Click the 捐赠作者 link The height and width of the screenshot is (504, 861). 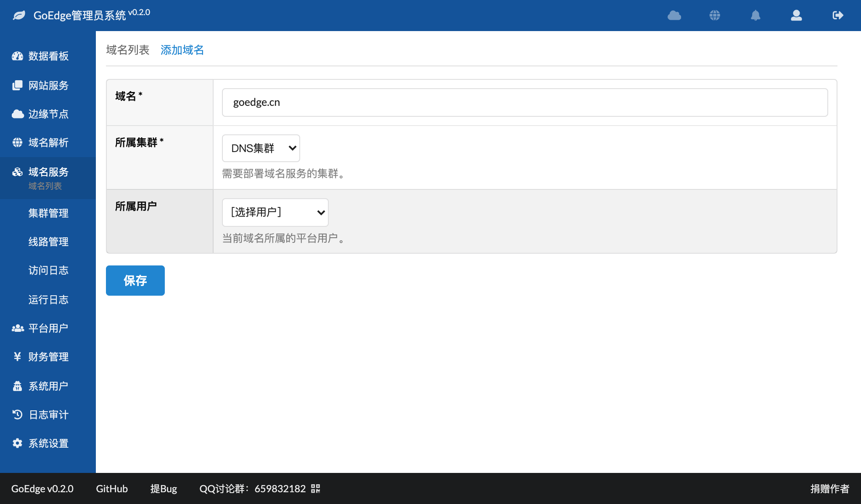pos(829,488)
